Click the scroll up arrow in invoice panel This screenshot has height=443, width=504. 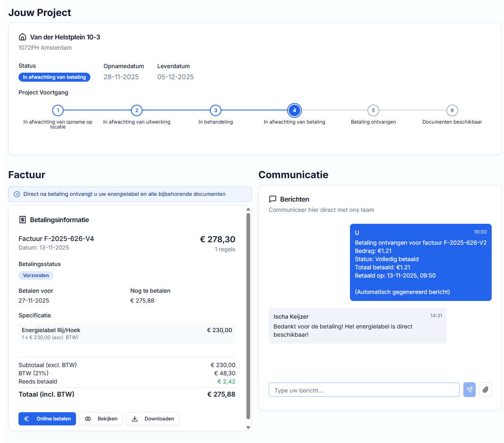[248, 210]
